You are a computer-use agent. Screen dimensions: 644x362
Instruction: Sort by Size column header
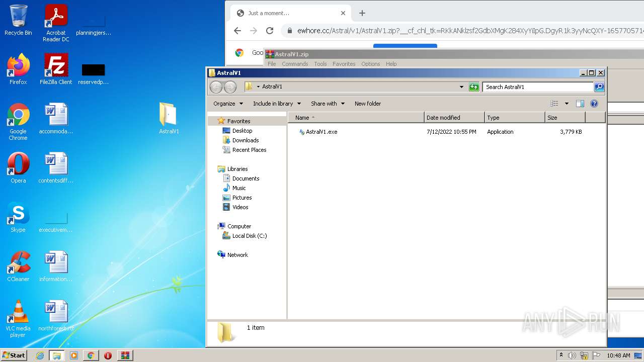pyautogui.click(x=565, y=118)
